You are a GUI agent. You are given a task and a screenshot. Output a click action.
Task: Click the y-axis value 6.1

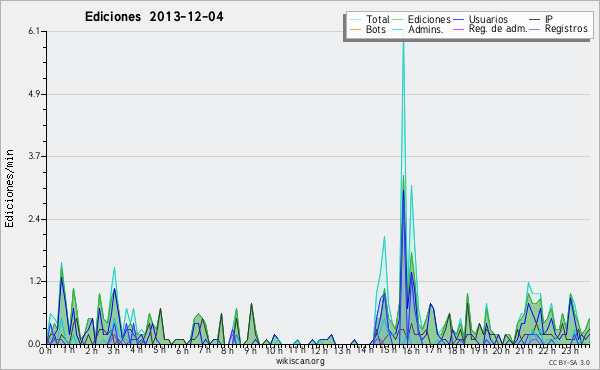[x=34, y=31]
